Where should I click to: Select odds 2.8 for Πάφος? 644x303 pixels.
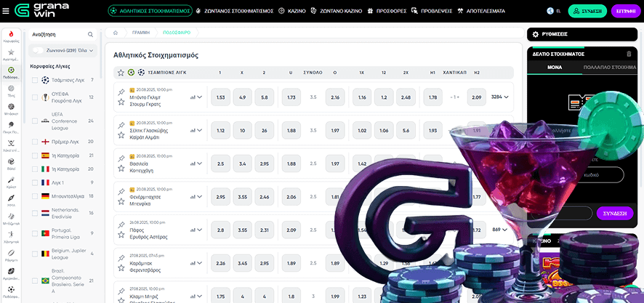[220, 230]
